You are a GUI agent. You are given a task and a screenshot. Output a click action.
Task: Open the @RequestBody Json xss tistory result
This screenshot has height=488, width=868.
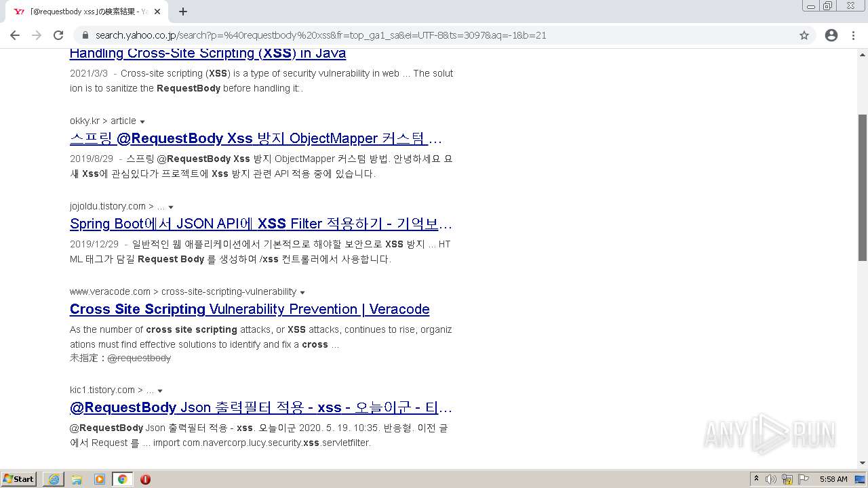[261, 407]
